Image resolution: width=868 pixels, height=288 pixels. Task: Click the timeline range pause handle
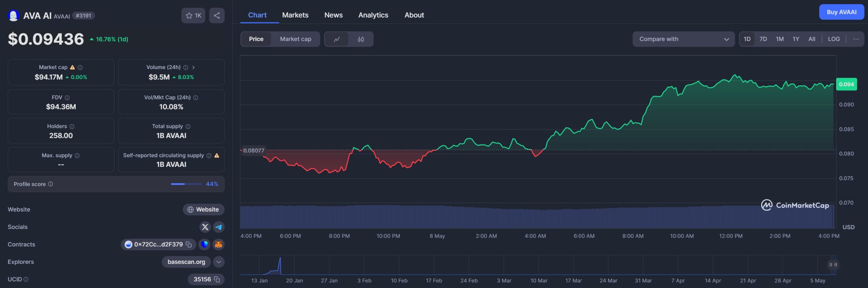coord(833,265)
